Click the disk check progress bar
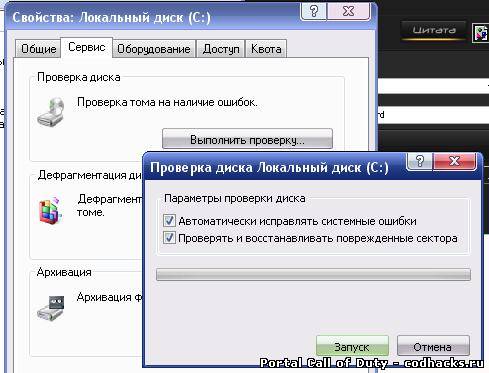Screen dimensions: 489x373 pyautogui.click(x=313, y=275)
